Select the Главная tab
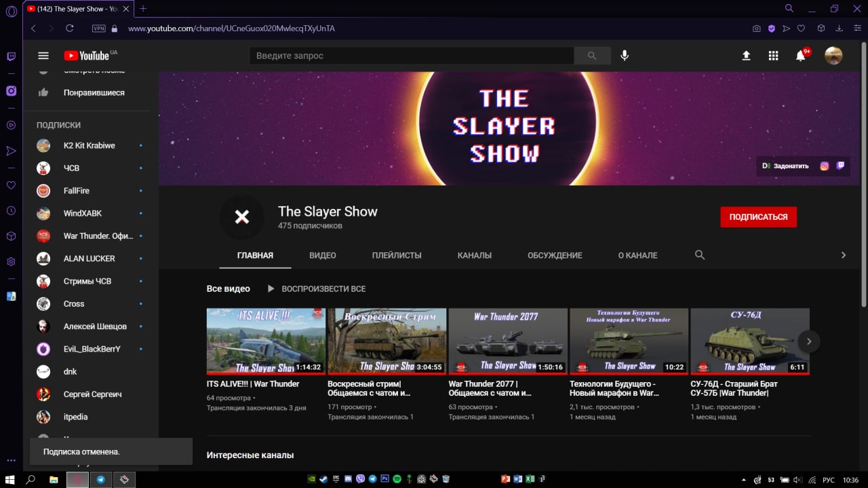Image resolution: width=868 pixels, height=488 pixels. [x=255, y=255]
